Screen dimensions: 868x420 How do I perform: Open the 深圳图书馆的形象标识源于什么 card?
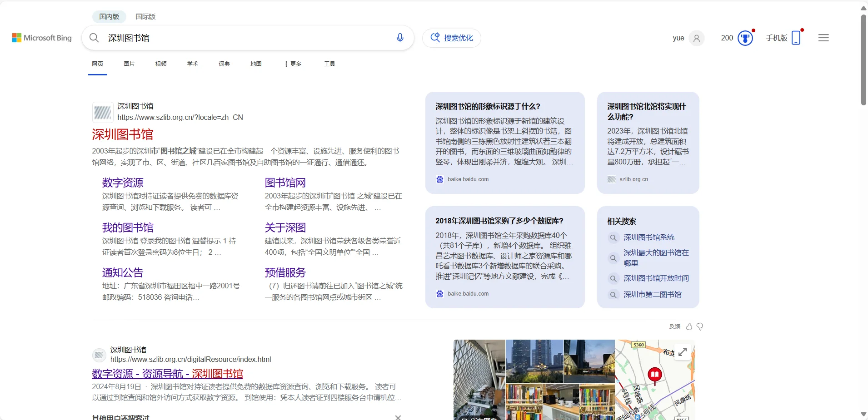pyautogui.click(x=505, y=143)
